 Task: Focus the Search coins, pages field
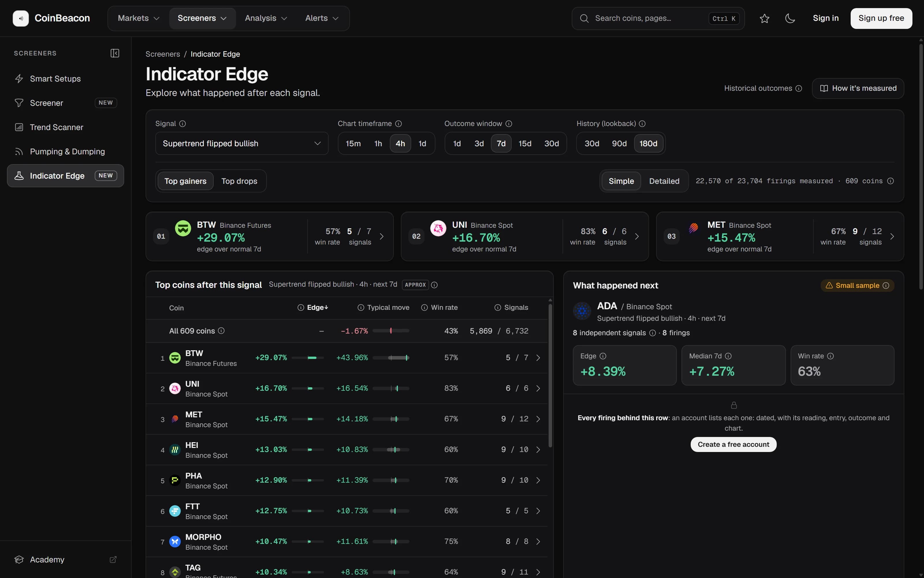(x=658, y=18)
